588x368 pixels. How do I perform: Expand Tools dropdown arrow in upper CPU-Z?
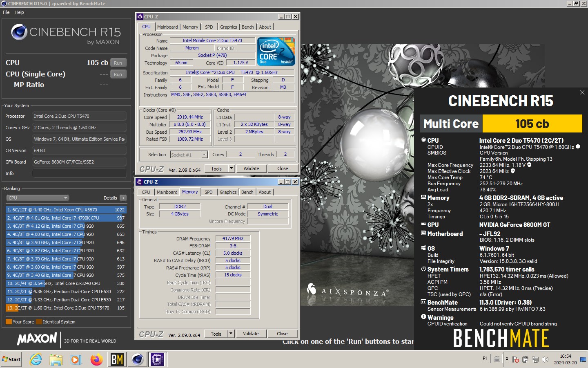coord(231,168)
